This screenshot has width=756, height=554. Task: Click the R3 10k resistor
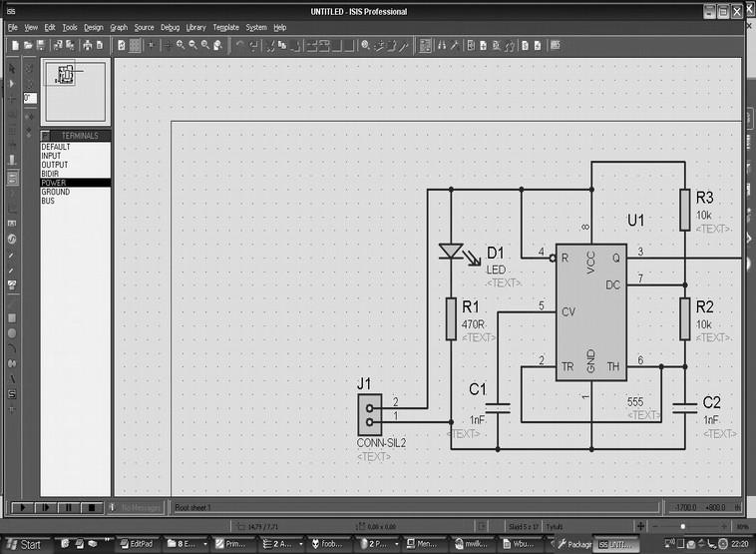point(685,210)
